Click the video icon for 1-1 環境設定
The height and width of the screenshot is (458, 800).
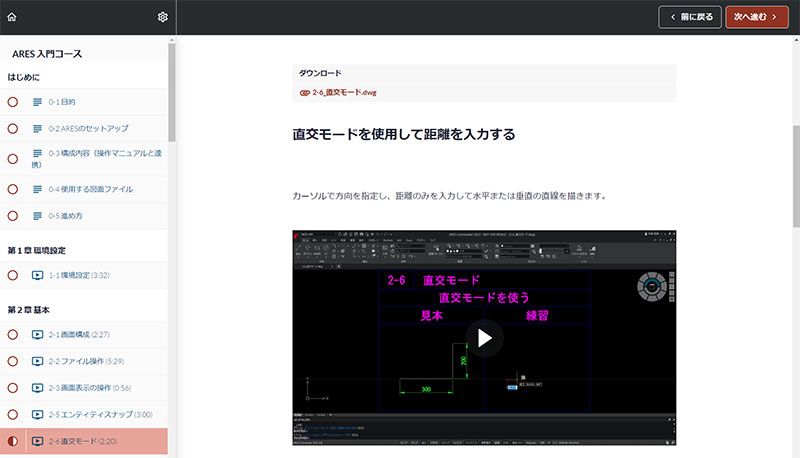pyautogui.click(x=37, y=275)
